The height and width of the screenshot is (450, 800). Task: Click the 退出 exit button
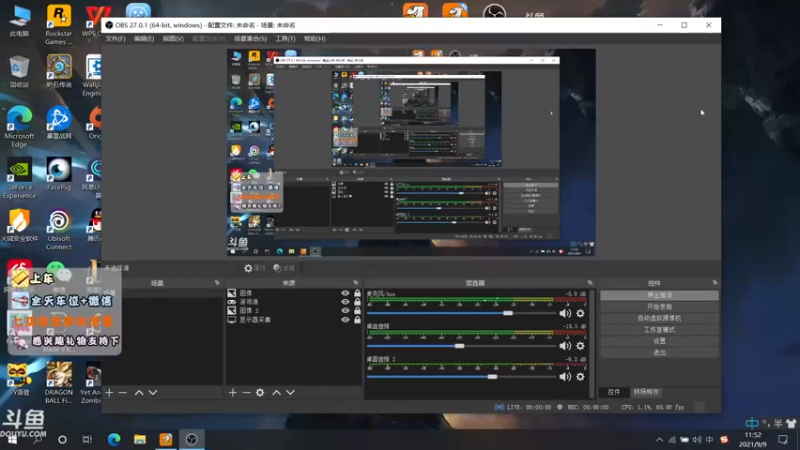659,353
